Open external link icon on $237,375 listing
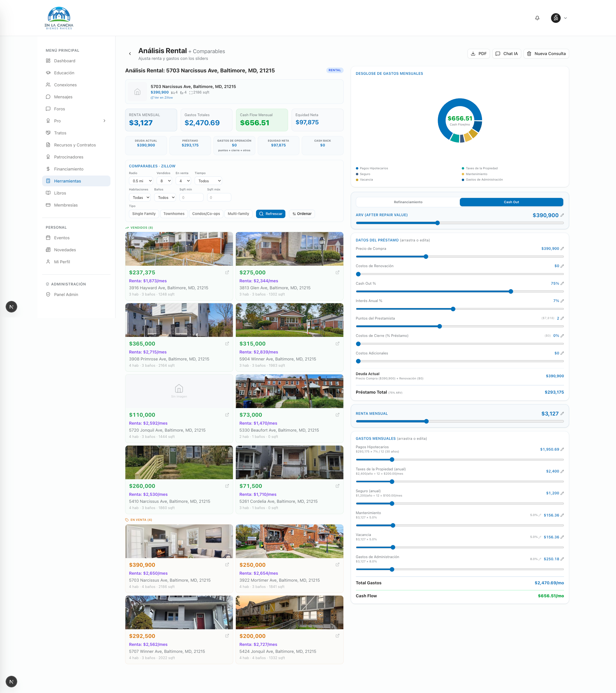Image resolution: width=616 pixels, height=693 pixels. pyautogui.click(x=227, y=273)
